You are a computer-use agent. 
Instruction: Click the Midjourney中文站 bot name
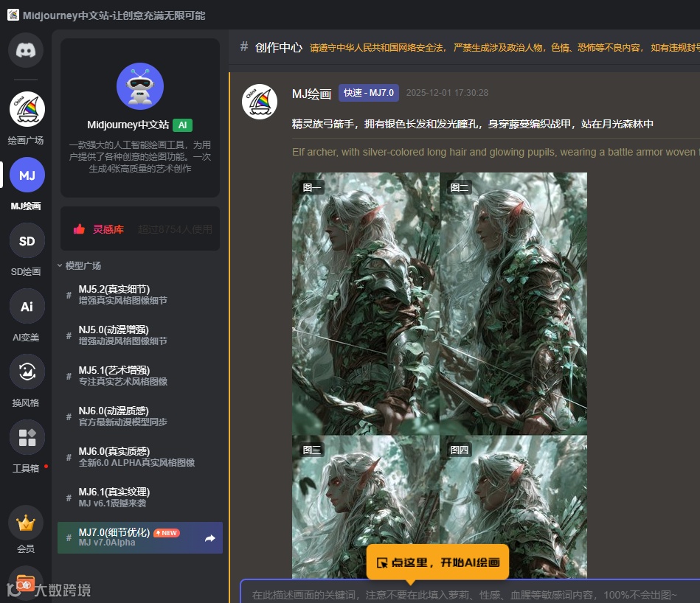pyautogui.click(x=128, y=125)
